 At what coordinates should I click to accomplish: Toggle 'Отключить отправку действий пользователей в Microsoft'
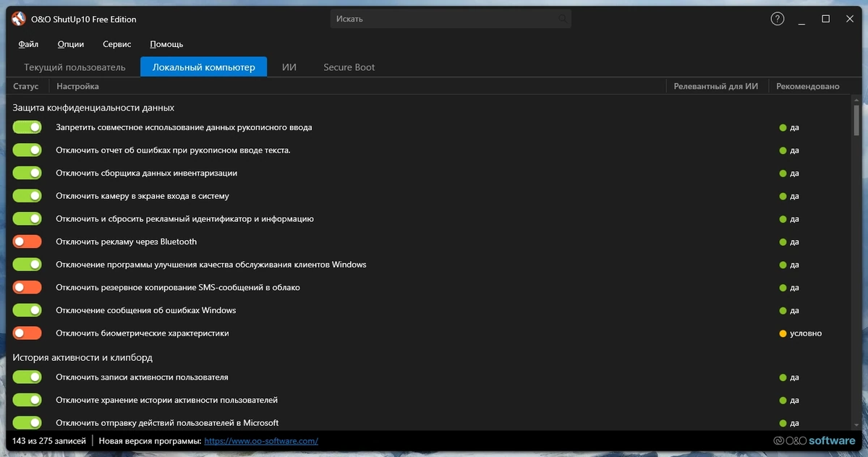pyautogui.click(x=27, y=423)
